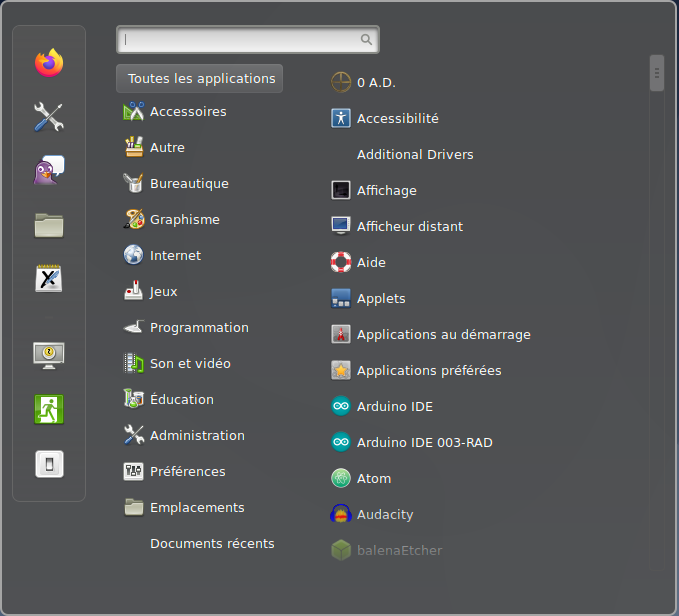This screenshot has width=679, height=616.
Task: Launch the 0 A.D. entry text
Action: (376, 83)
